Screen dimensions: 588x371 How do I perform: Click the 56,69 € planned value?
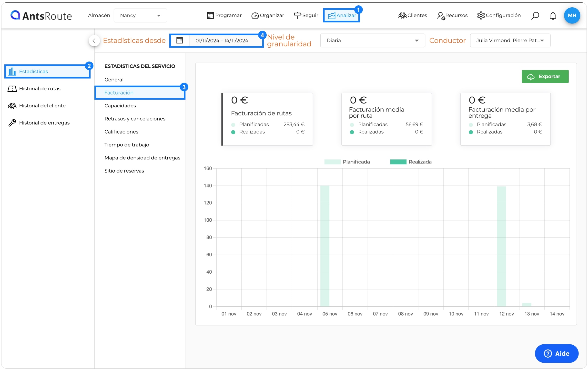(414, 124)
